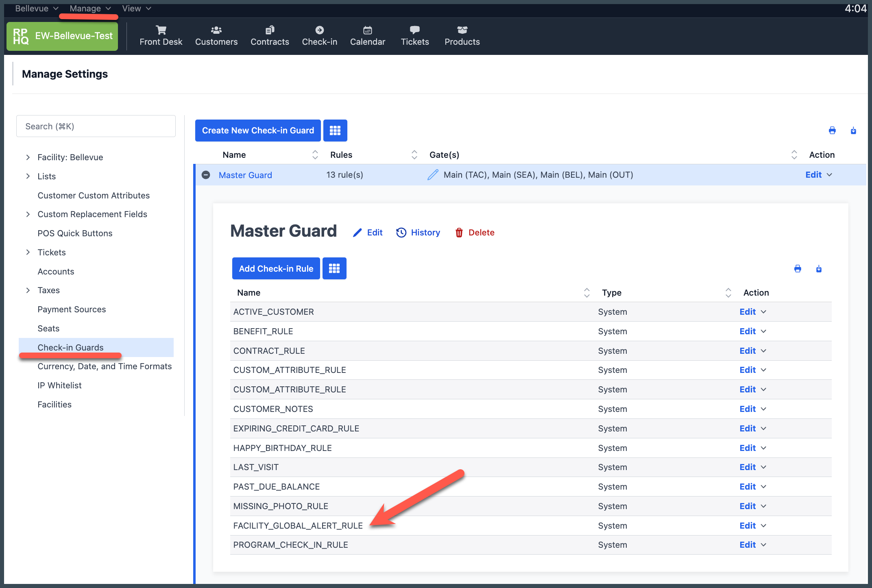Screen dimensions: 872x588
Task: Open the Check-in page
Action: tap(319, 36)
